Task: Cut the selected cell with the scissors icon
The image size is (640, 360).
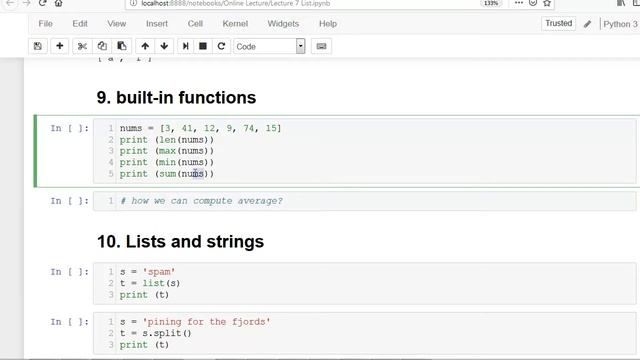Action: tap(82, 46)
